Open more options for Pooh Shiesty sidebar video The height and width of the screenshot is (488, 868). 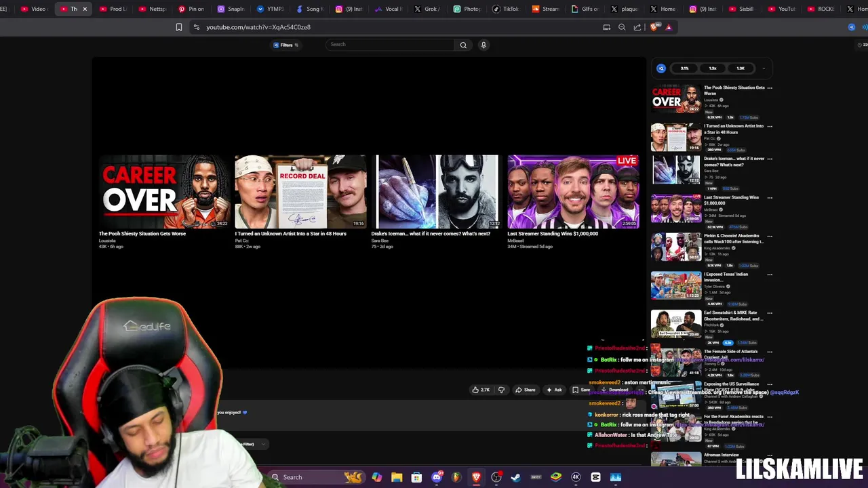point(770,88)
